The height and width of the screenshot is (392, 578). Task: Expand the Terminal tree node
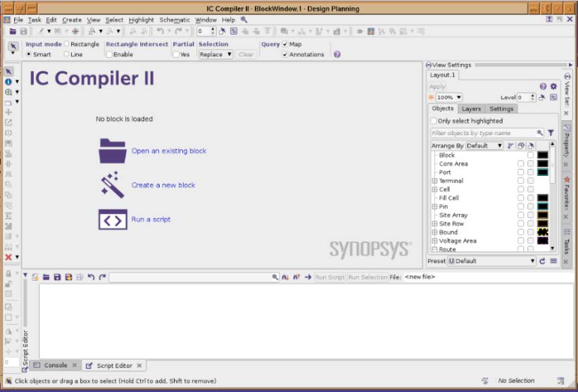click(x=434, y=181)
